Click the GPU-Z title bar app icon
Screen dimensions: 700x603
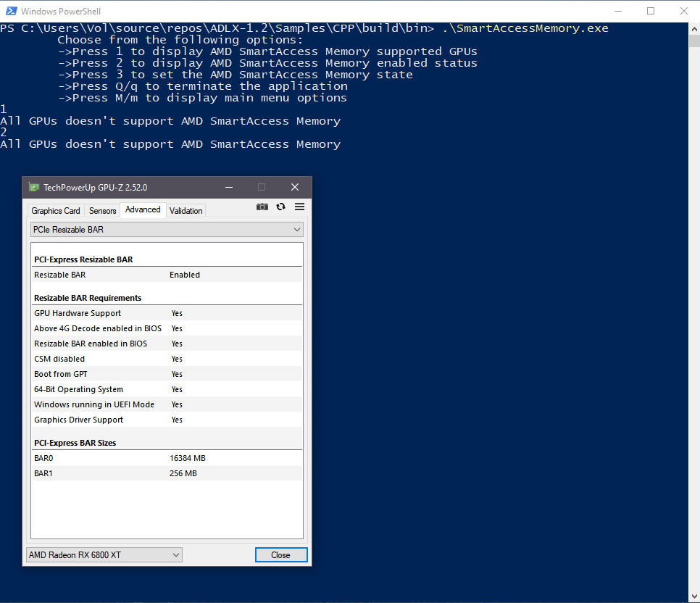(34, 187)
